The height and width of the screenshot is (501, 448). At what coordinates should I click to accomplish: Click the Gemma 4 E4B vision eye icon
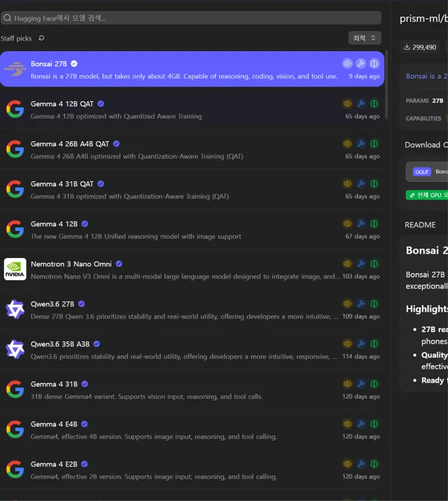pos(348,424)
